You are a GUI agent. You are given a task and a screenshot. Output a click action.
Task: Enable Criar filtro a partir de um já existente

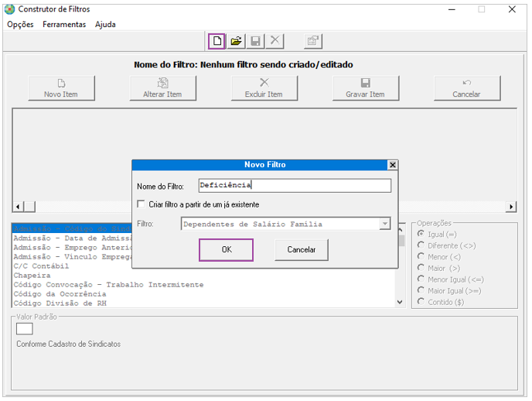(x=141, y=204)
